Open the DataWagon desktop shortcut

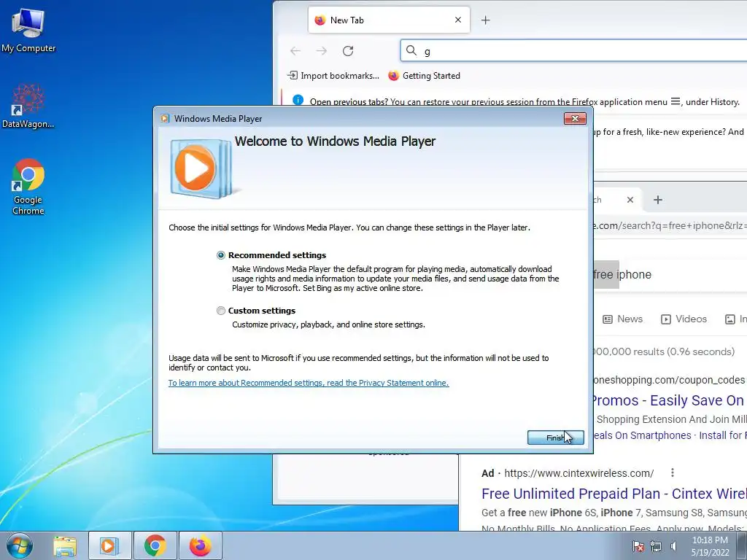tap(28, 106)
